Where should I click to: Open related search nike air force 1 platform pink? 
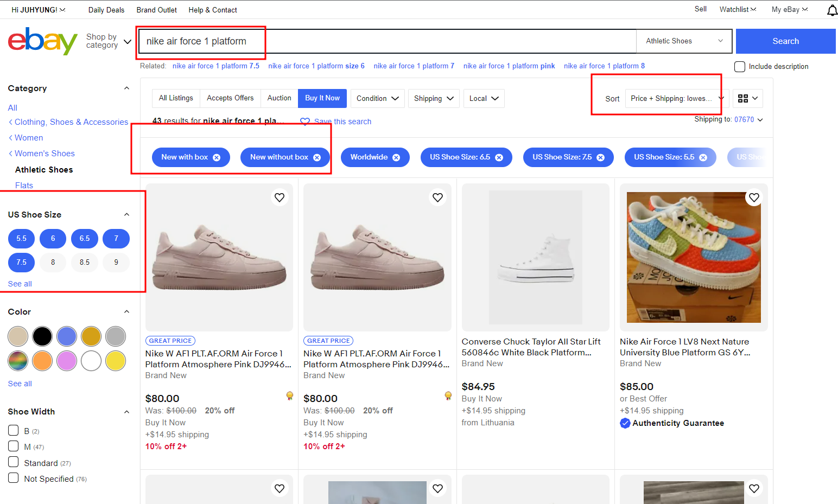[x=509, y=66]
